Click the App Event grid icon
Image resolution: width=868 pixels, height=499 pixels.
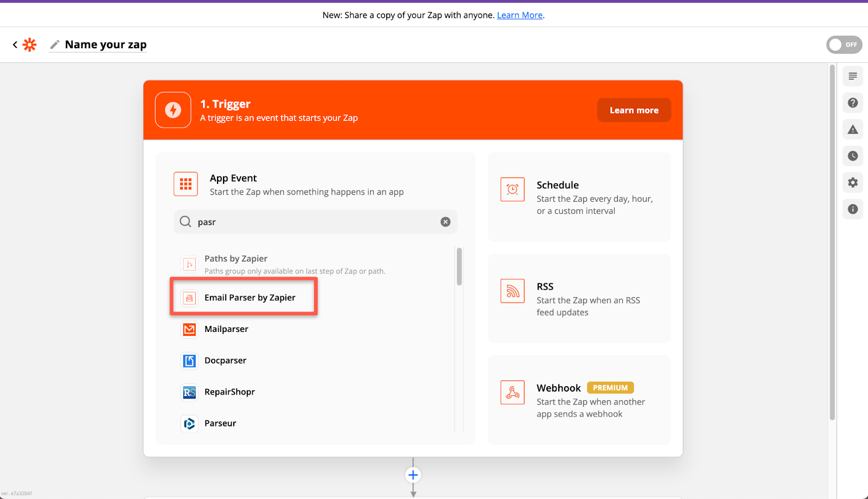(x=186, y=184)
